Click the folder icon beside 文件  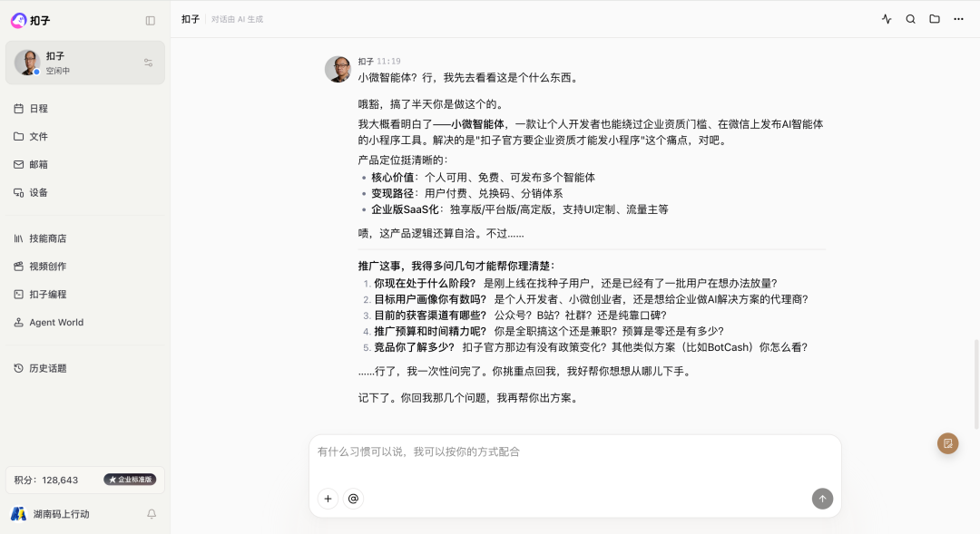point(19,136)
